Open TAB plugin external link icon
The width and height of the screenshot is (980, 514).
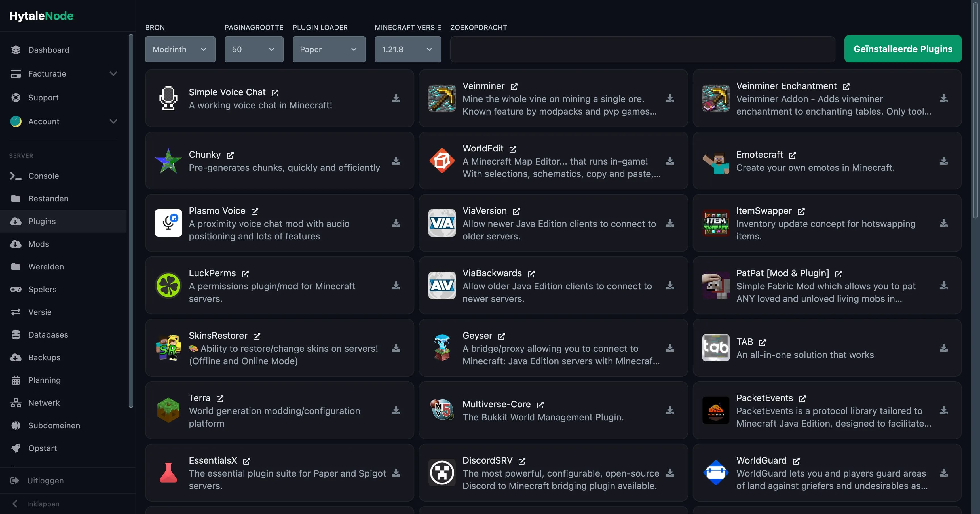(763, 342)
